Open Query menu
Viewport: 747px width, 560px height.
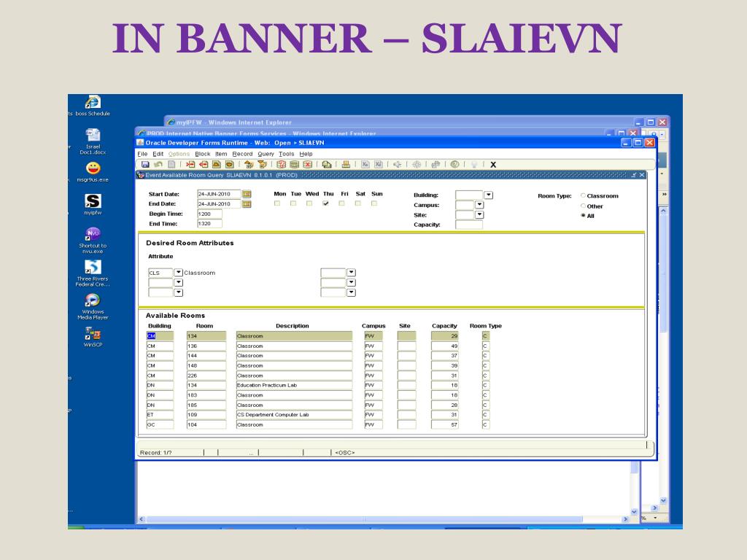point(266,154)
